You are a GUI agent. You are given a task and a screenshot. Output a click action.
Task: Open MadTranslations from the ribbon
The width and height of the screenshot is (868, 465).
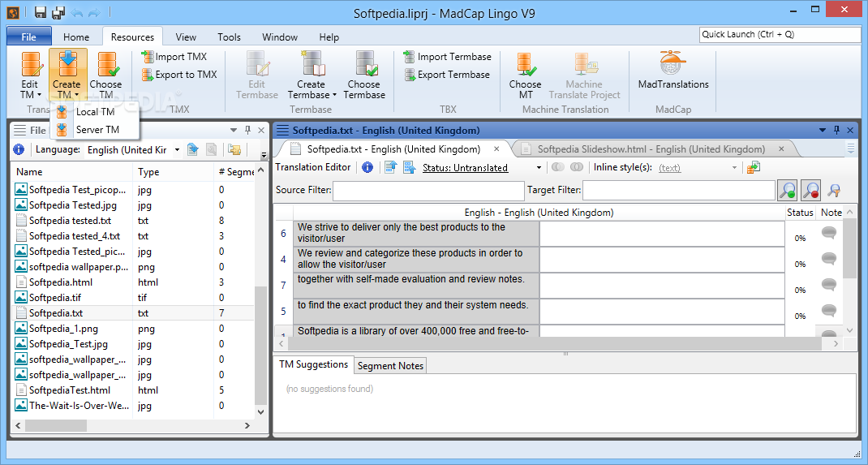673,69
